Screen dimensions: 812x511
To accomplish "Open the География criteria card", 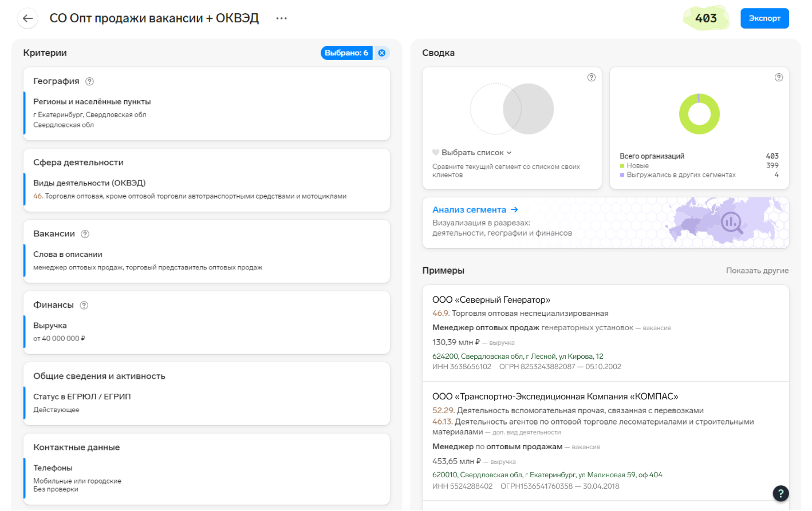I will tap(207, 104).
